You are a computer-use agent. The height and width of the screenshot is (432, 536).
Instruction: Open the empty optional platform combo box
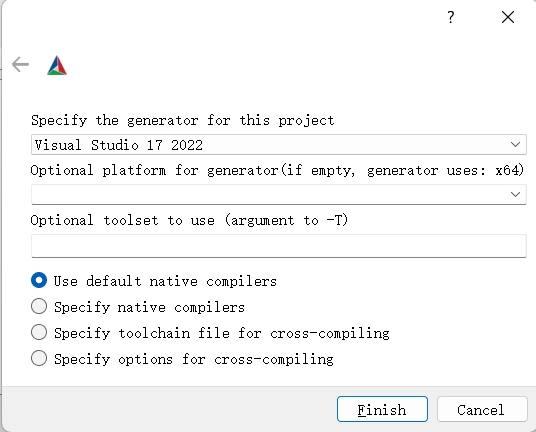[x=279, y=194]
